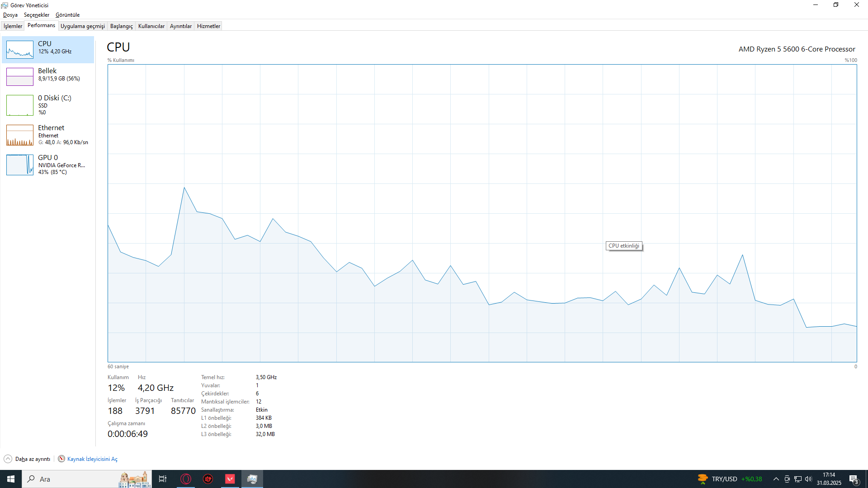Open Task View taskbar button
The height and width of the screenshot is (488, 868).
pyautogui.click(x=163, y=479)
